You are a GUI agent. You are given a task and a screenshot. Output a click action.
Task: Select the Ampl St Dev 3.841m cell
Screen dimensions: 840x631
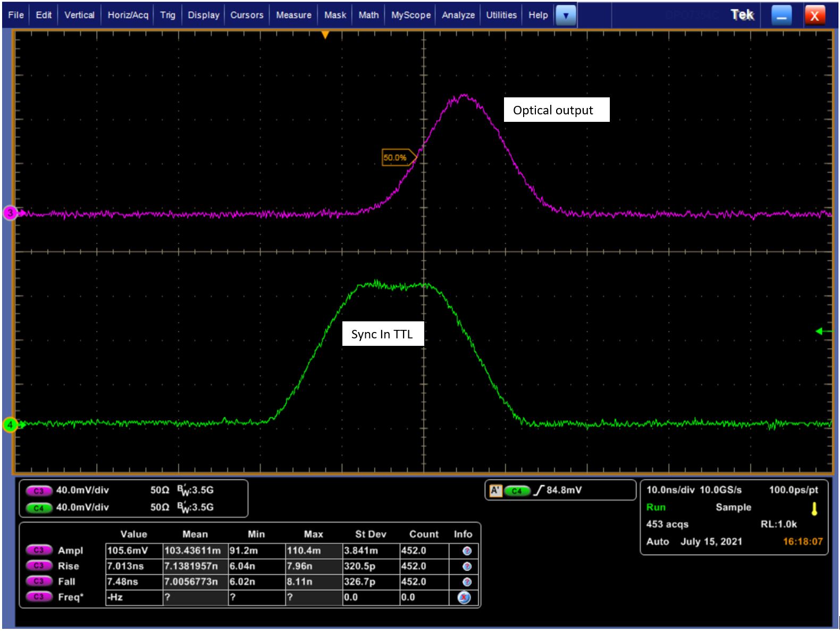click(371, 551)
